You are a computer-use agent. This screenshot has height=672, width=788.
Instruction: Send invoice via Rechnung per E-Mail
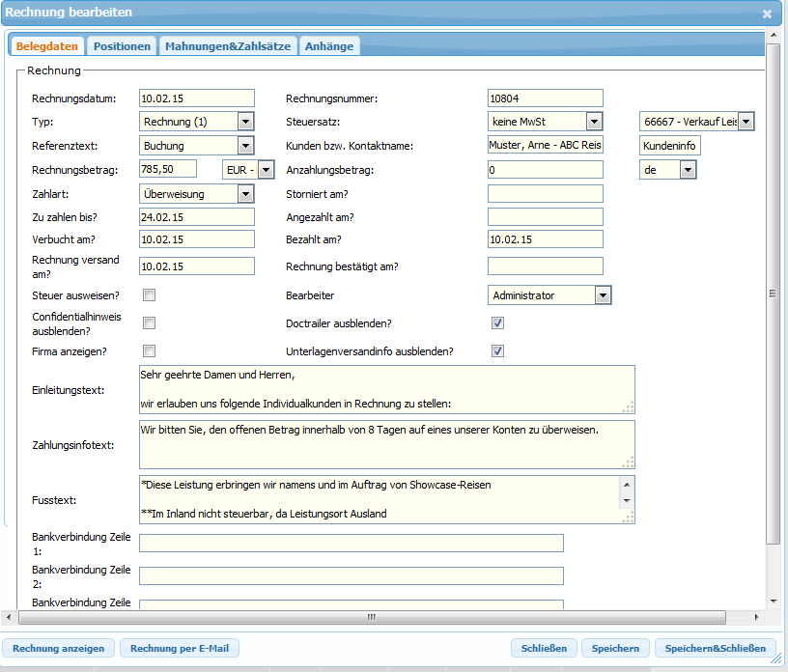point(179,649)
